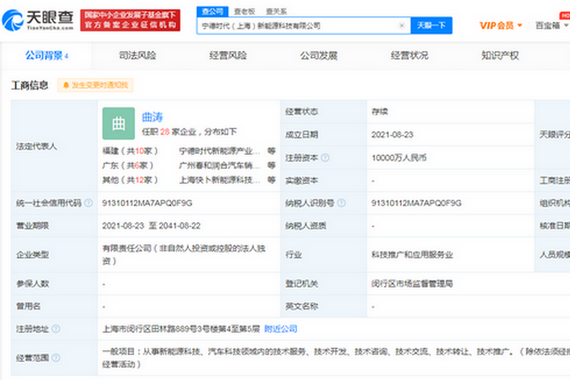Click the 10000万人民币 registered capital value

coord(399,157)
